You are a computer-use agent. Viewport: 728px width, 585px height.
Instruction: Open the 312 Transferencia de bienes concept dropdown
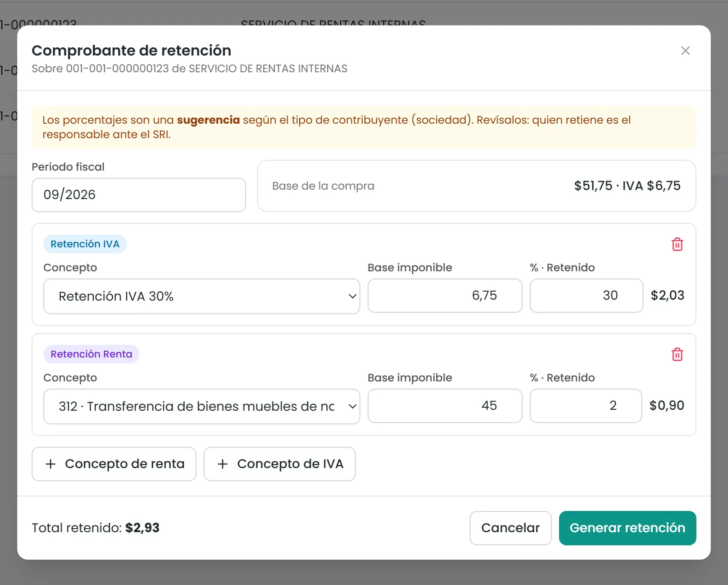coord(202,406)
